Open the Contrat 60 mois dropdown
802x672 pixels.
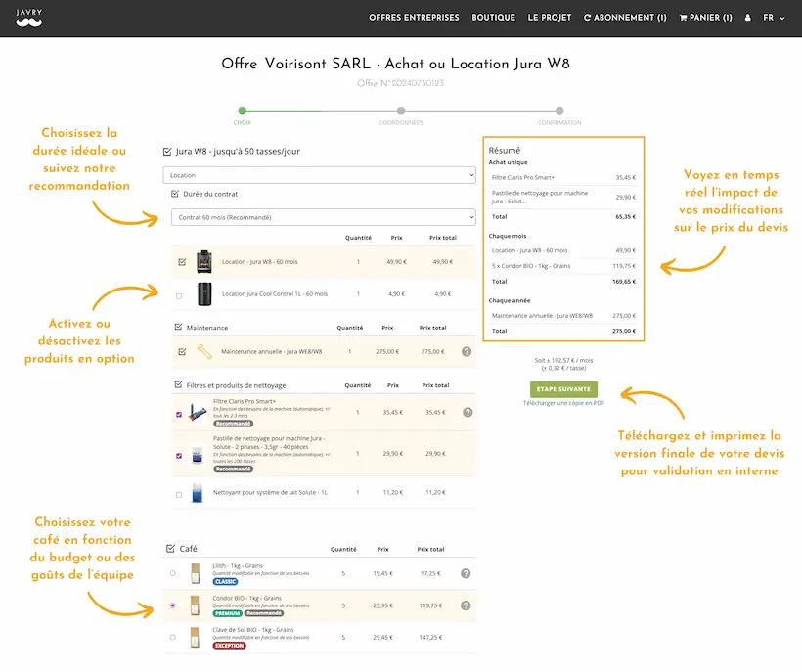(x=324, y=217)
